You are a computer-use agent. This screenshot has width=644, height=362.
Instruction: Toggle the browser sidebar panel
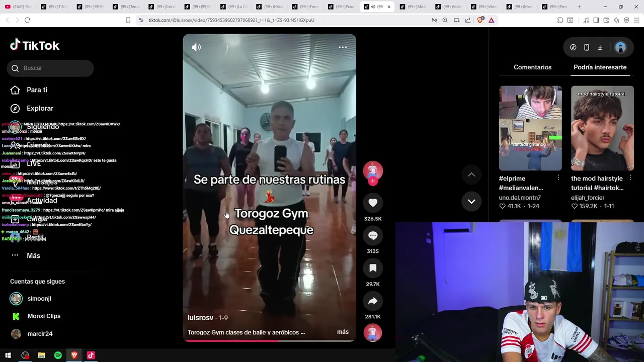coord(596,20)
